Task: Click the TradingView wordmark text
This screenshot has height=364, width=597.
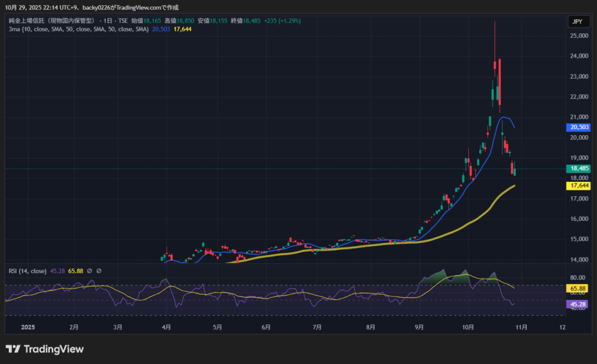Action: coord(54,349)
